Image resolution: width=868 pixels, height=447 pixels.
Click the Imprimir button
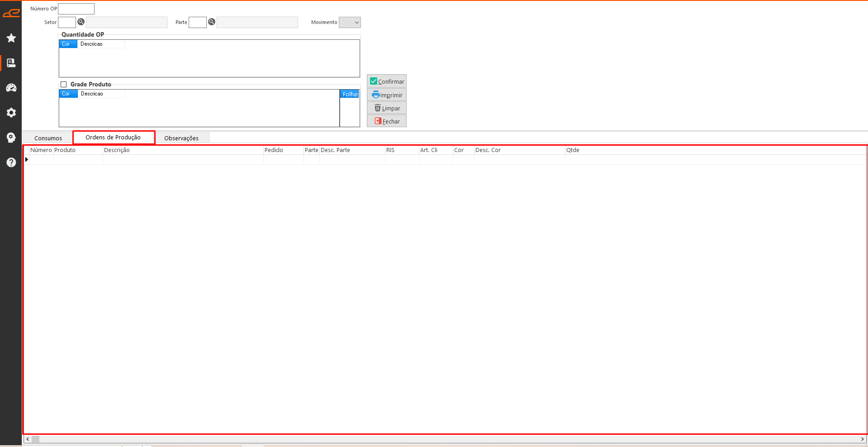387,95
